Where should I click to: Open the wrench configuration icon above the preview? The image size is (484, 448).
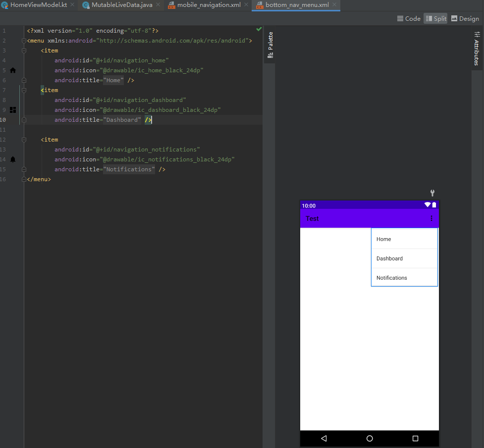(x=432, y=193)
